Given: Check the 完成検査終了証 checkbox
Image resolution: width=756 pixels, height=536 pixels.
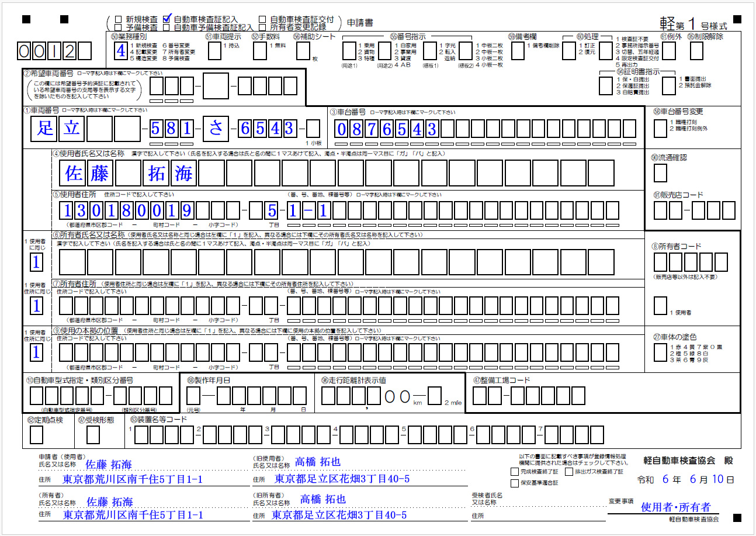Looking at the screenshot, I should pos(514,471).
